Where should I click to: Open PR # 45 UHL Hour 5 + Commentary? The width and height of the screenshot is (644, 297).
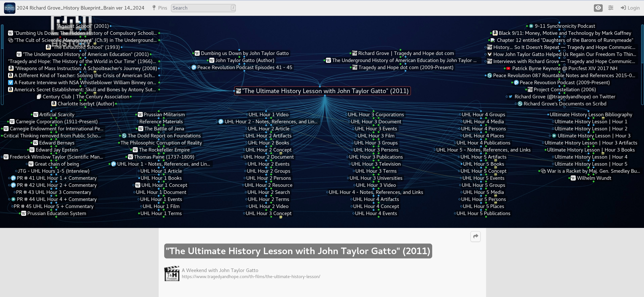tap(53, 206)
